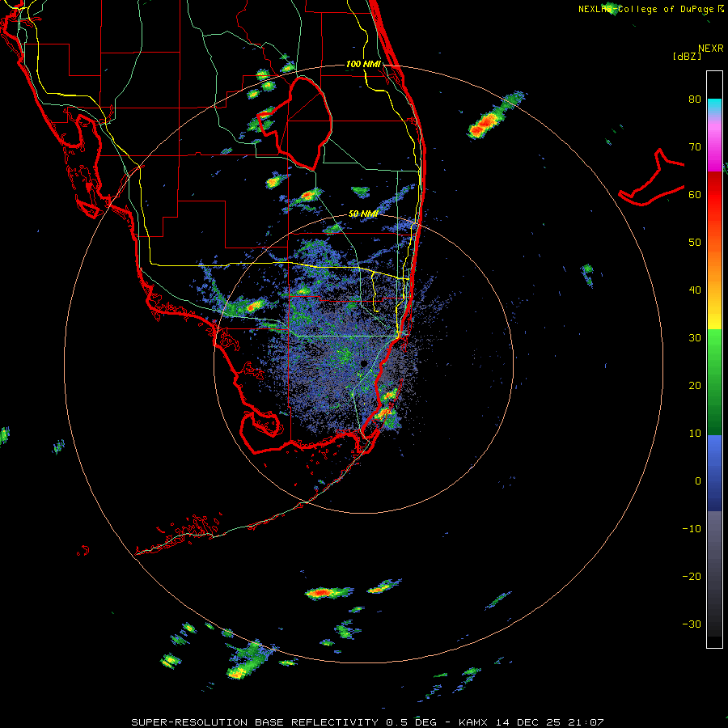728x728 pixels.
Task: Select the -30 value on the dBZ scale
Action: pos(692,624)
